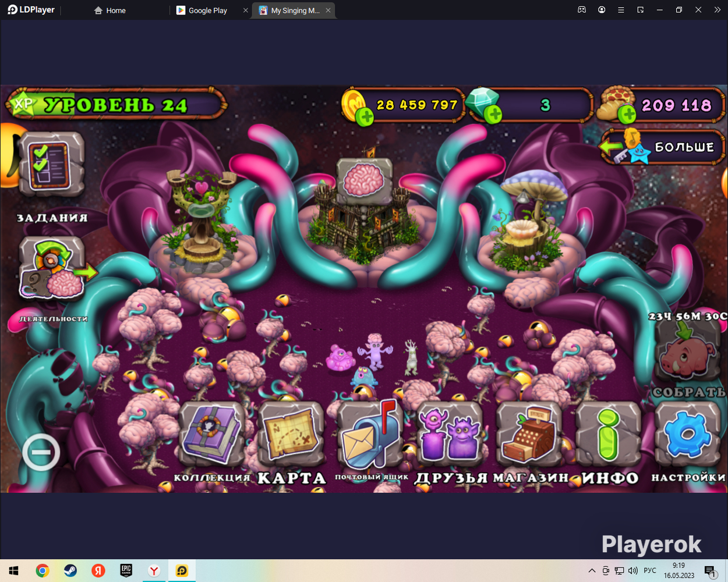Click the diamond count 3
728x582 pixels.
coord(545,105)
